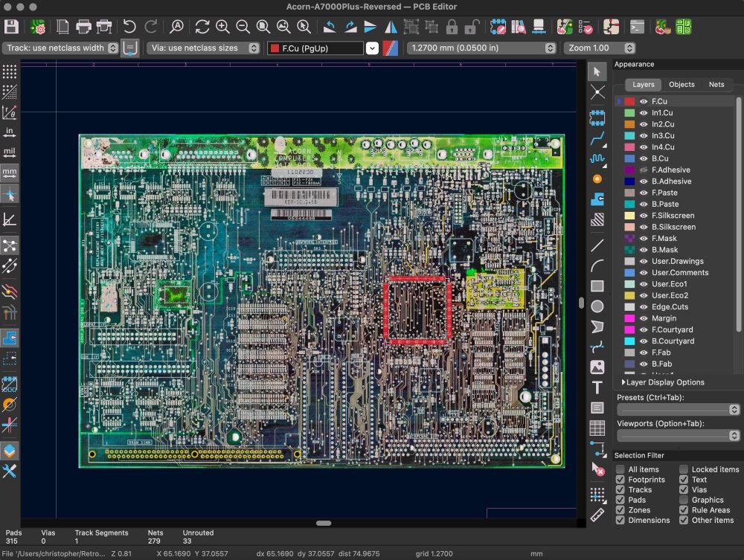Screen dimensions: 744x560
Task: Click the Print icon in the top toolbar
Action: click(x=83, y=27)
